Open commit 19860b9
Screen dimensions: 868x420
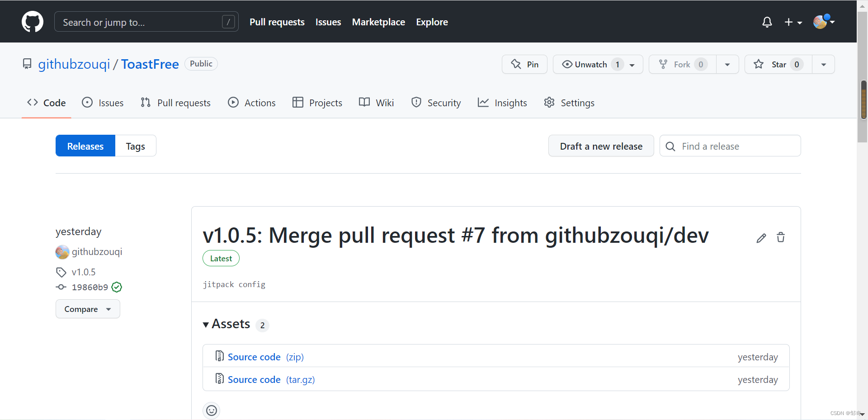click(x=90, y=287)
